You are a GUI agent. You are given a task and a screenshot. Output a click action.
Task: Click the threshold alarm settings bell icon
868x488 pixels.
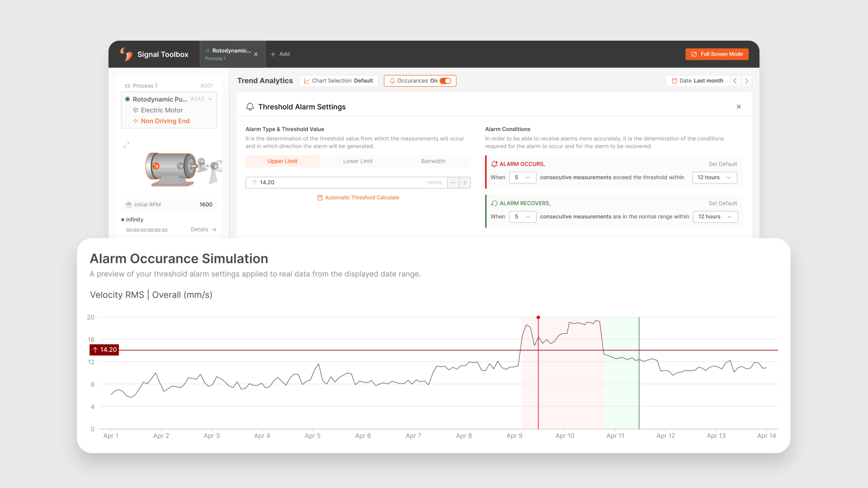pos(250,107)
